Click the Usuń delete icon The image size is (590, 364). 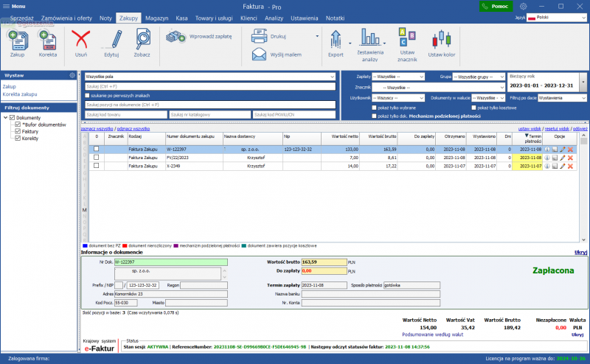pyautogui.click(x=81, y=40)
